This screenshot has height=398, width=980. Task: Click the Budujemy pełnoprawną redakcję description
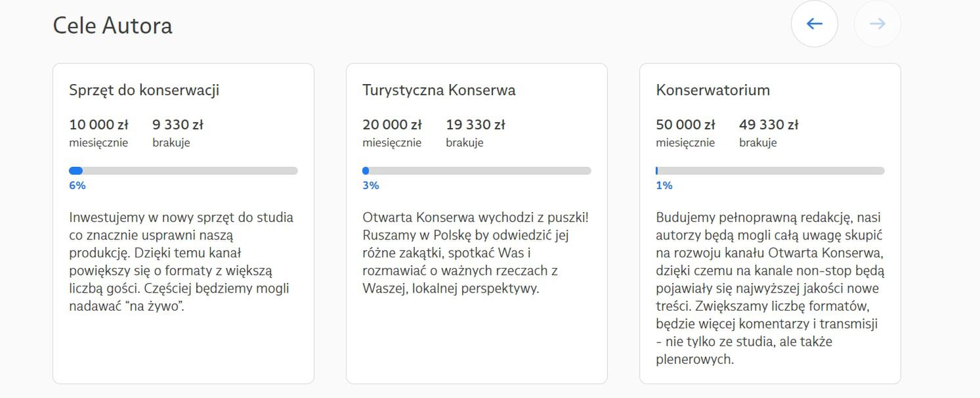coord(769,288)
